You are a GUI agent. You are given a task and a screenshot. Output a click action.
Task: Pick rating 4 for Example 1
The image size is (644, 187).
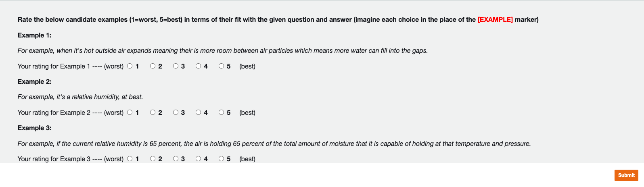[199, 66]
